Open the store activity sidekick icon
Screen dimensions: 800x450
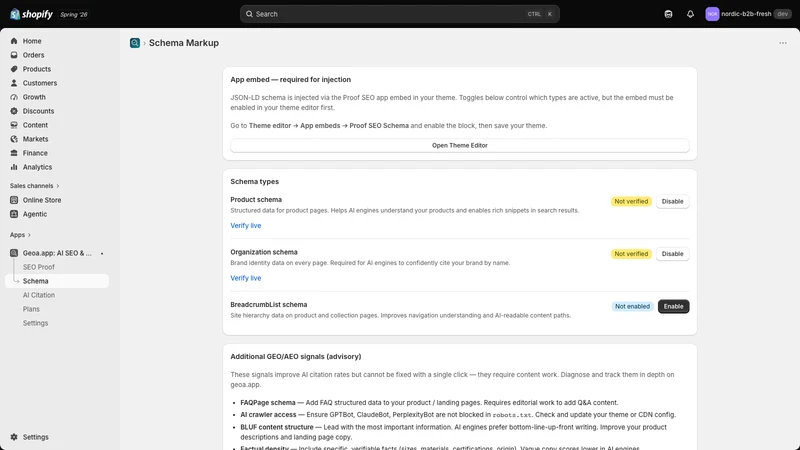click(x=668, y=14)
